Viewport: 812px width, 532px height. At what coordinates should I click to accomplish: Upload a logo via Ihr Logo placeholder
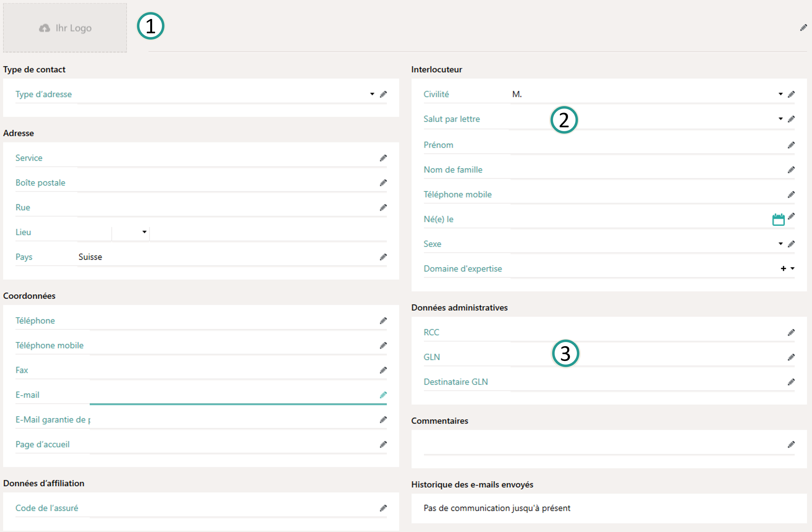tap(65, 28)
